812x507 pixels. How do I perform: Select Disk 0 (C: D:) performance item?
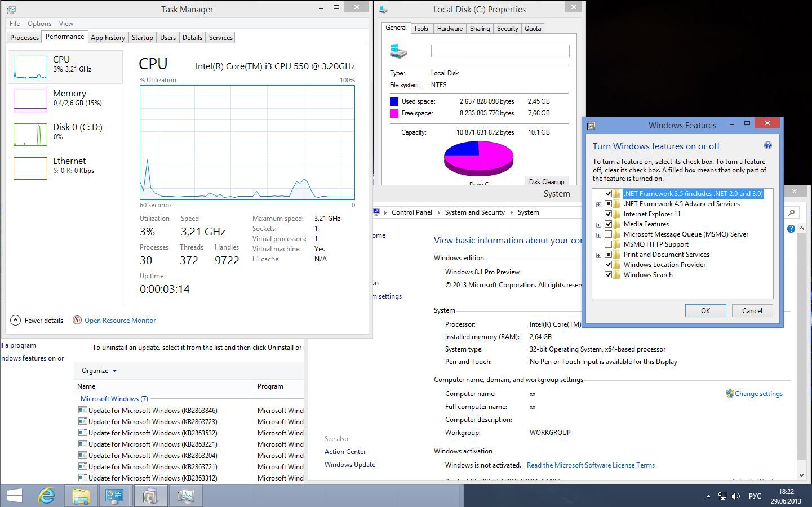65,134
